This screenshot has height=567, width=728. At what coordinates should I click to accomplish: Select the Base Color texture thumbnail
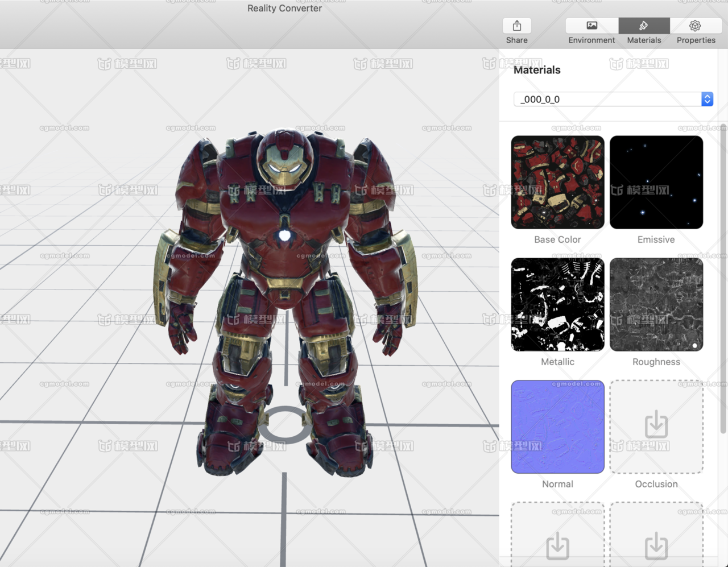pyautogui.click(x=557, y=182)
